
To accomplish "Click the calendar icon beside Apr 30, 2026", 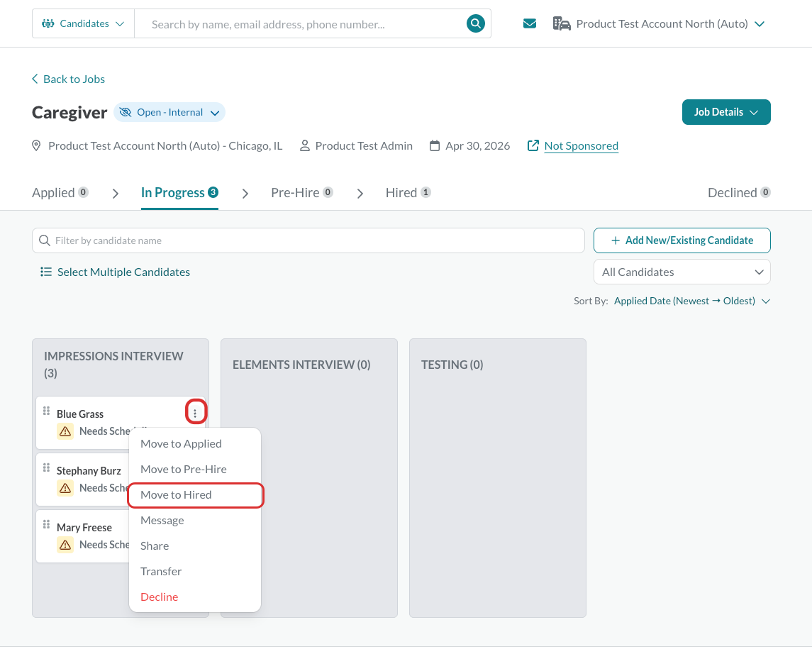I will click(435, 145).
